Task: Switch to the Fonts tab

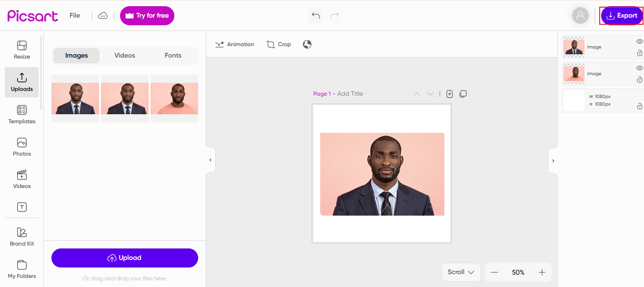Action: tap(173, 56)
